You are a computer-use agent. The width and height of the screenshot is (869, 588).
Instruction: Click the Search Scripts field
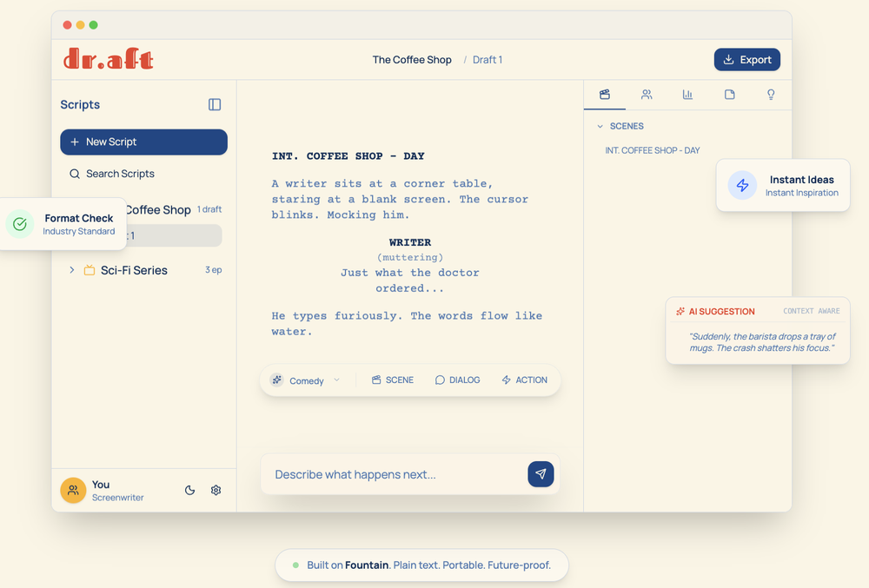pyautogui.click(x=143, y=174)
